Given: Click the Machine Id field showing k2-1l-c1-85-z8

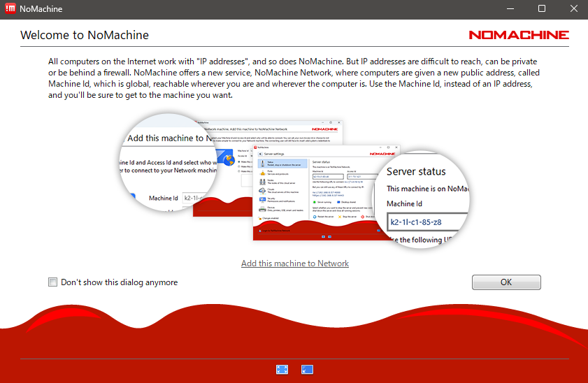Looking at the screenshot, I should pos(426,223).
